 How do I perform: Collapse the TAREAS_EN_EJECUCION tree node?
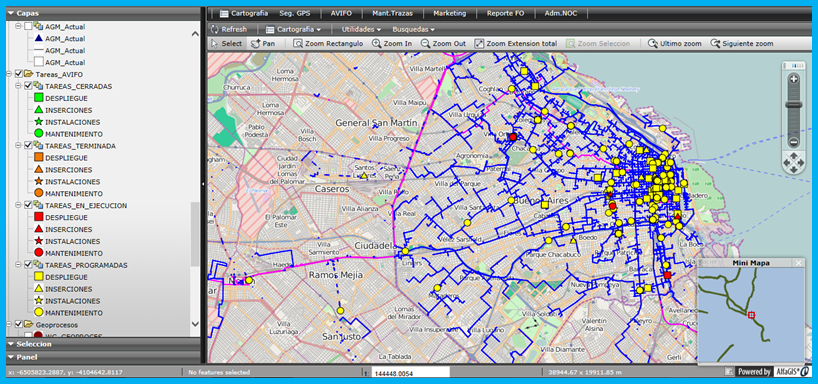click(x=19, y=206)
